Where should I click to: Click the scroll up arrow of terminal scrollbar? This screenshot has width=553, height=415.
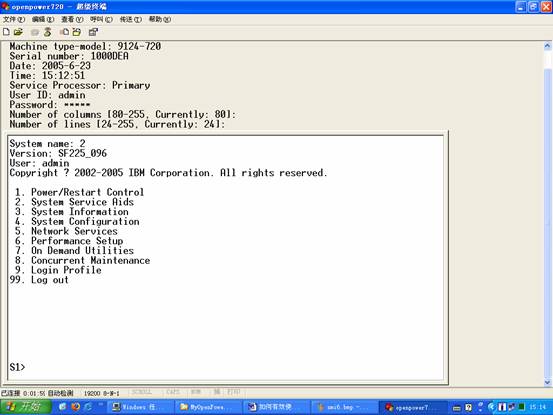pyautogui.click(x=548, y=45)
